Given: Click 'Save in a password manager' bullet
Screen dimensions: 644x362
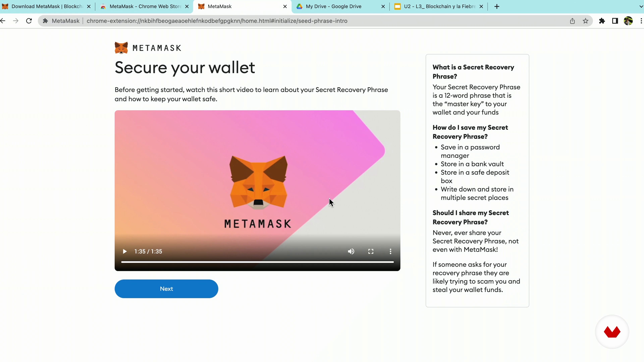Looking at the screenshot, I should point(470,151).
